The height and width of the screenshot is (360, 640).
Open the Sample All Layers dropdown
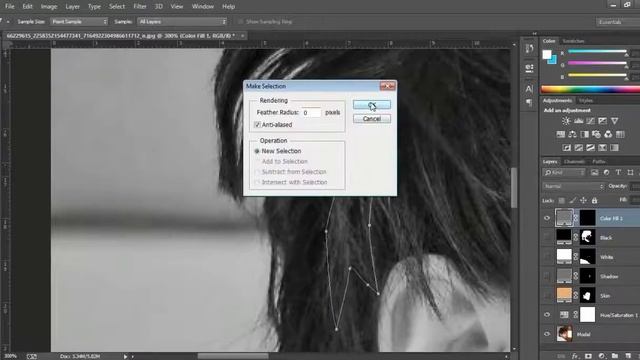182,21
